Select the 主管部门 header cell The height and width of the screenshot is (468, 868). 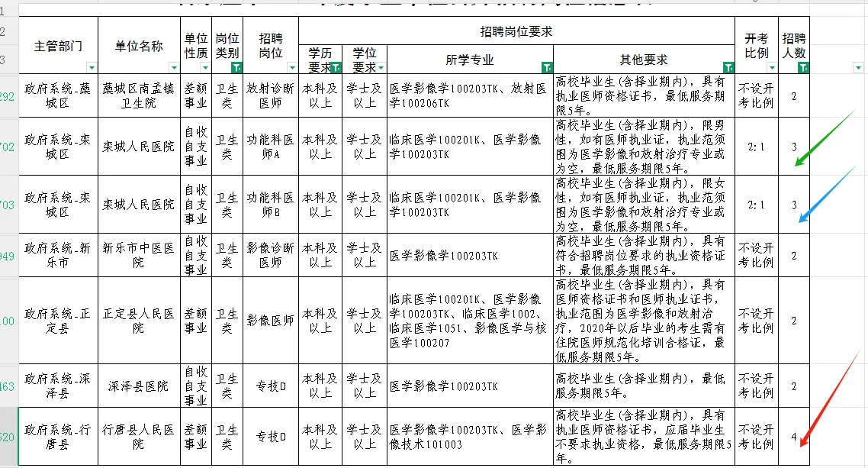[x=58, y=45]
